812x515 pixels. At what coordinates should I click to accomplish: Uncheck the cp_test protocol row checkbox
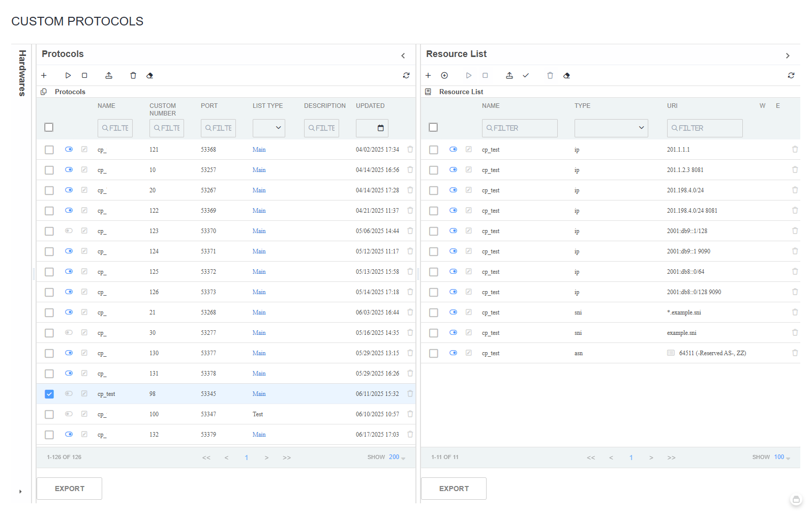click(49, 394)
